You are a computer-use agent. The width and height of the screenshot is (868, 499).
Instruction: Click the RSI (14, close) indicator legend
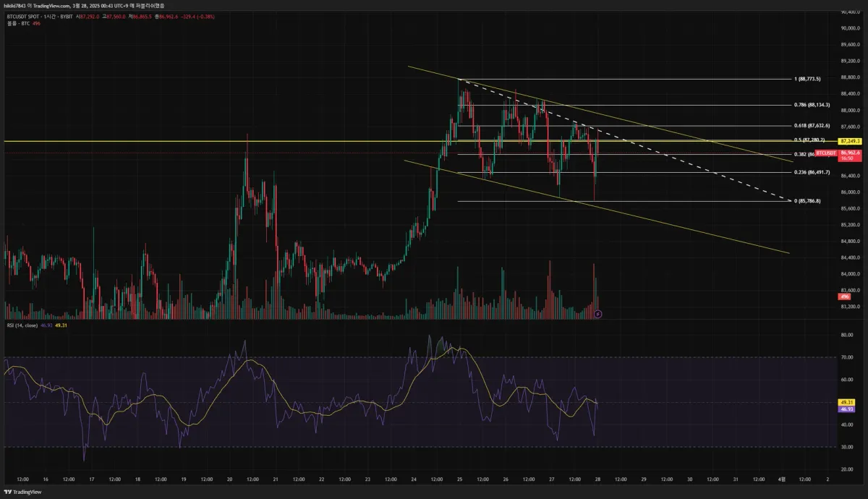coord(22,325)
